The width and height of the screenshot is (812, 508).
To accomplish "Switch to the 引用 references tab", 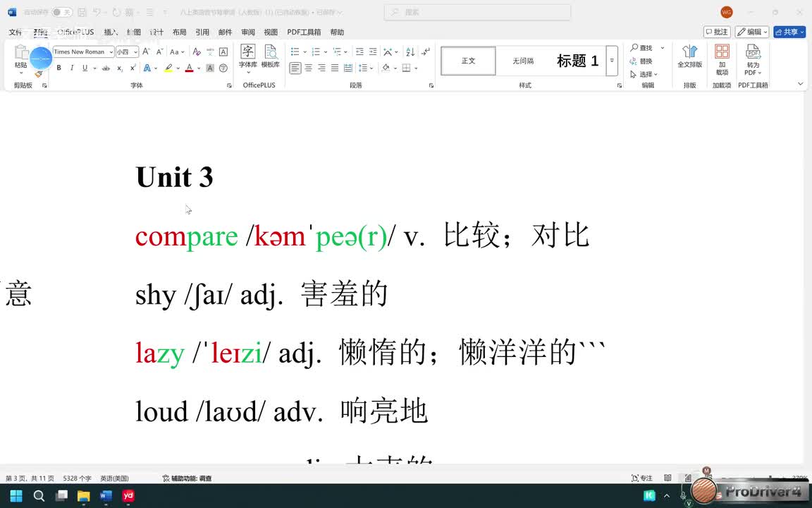I will tap(202, 32).
